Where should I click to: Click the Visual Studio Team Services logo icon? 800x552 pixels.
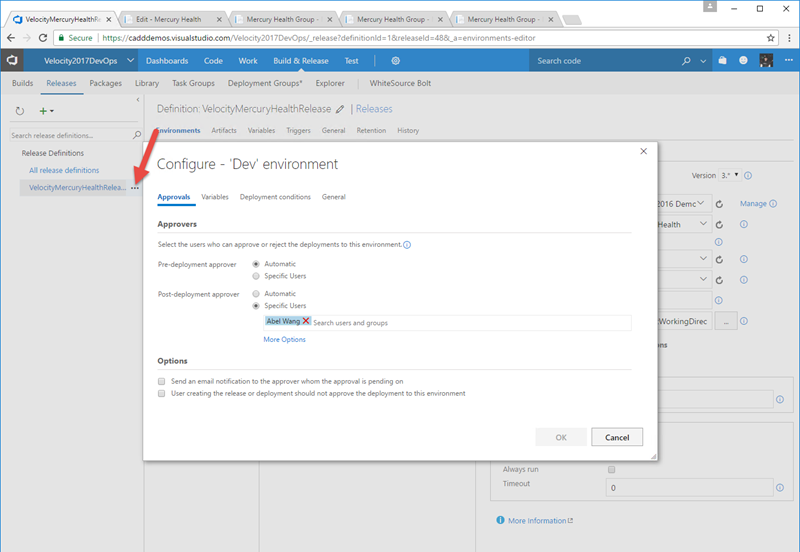12,60
